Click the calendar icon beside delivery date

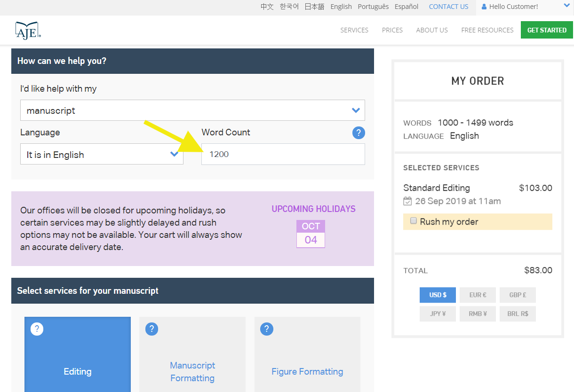click(x=407, y=201)
